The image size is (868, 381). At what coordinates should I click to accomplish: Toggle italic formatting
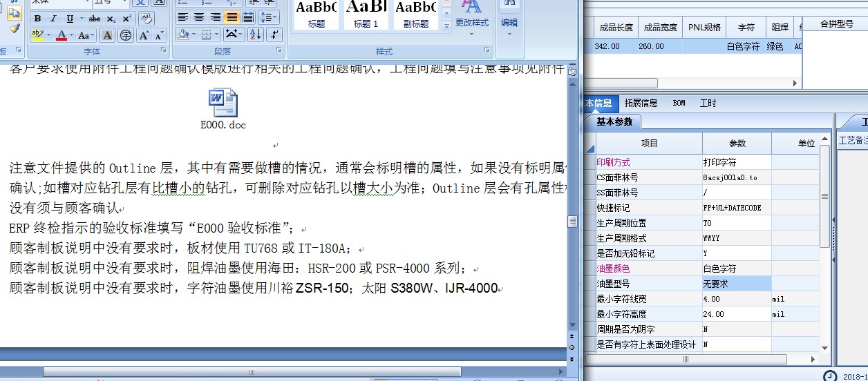(x=53, y=19)
